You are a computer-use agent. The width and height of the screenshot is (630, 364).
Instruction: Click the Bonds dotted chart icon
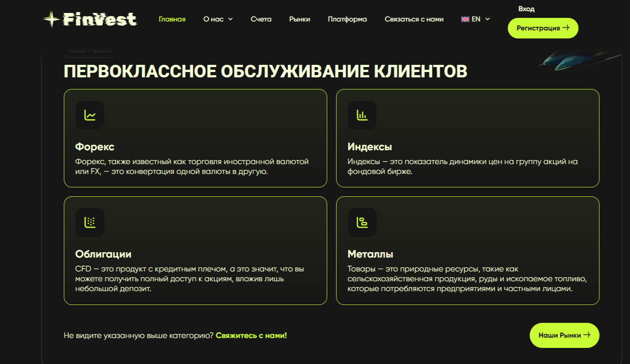(90, 222)
